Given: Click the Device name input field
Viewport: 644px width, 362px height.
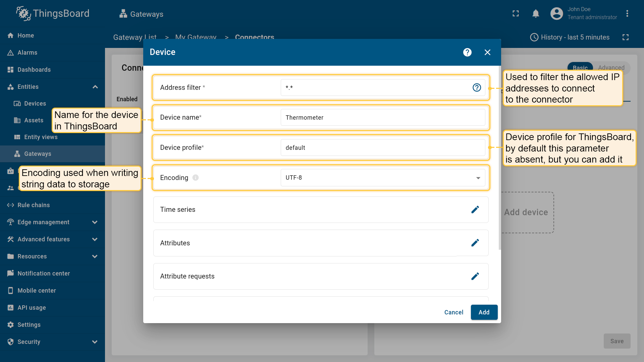Looking at the screenshot, I should click(383, 118).
